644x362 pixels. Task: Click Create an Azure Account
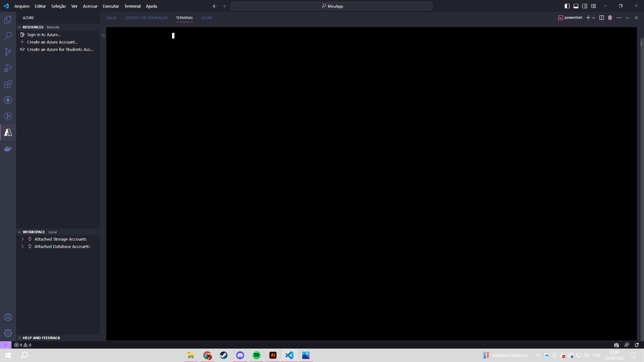click(52, 42)
